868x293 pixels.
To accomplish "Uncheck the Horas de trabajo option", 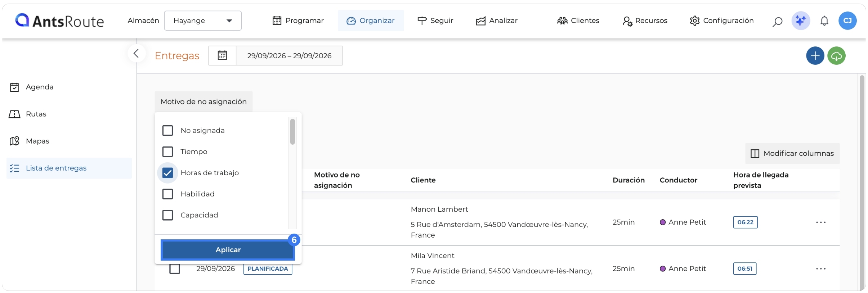I will pyautogui.click(x=167, y=173).
